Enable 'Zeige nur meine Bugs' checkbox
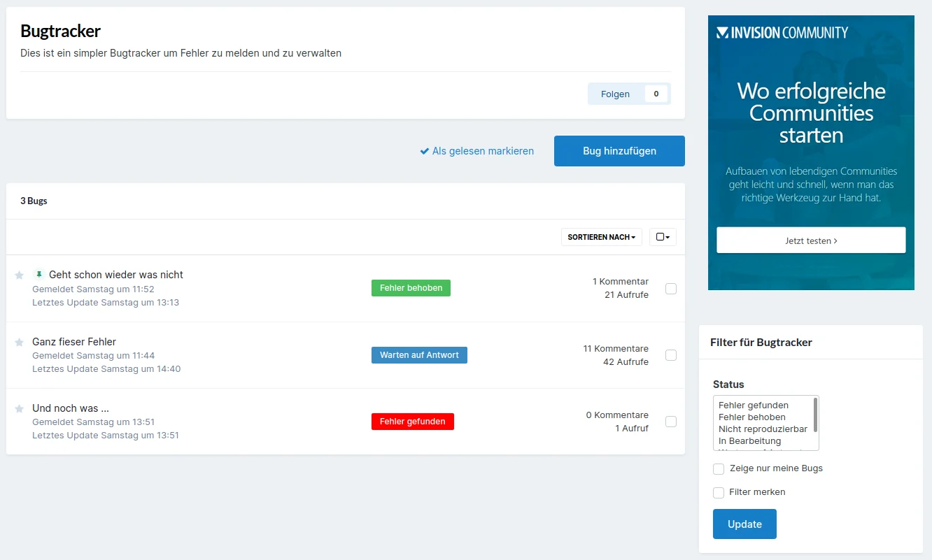 (x=719, y=469)
